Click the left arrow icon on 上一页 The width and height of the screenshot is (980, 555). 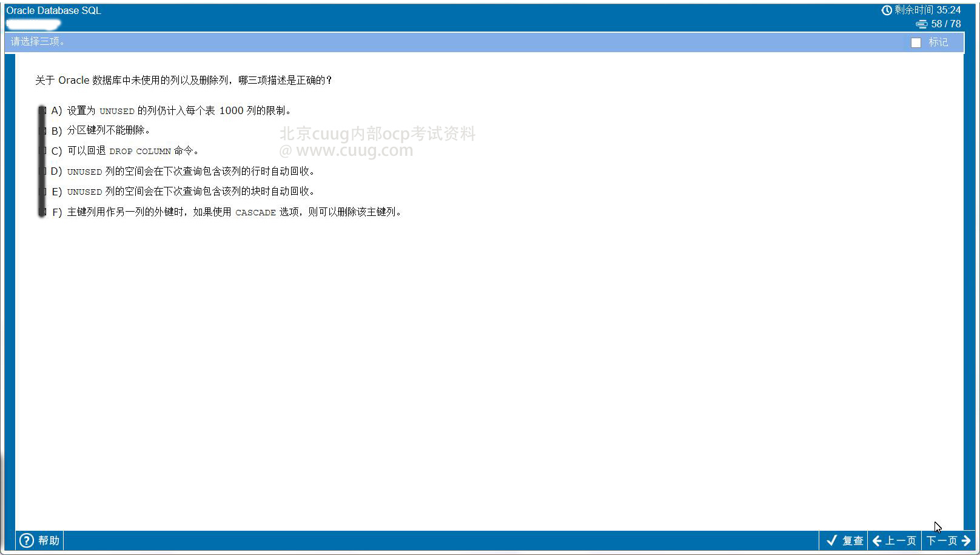pyautogui.click(x=877, y=540)
